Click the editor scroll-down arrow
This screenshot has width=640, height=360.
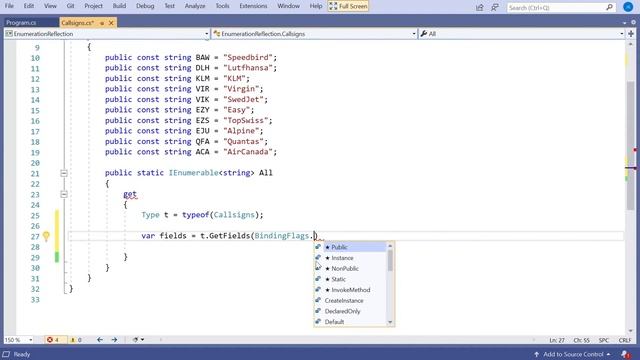click(x=631, y=331)
